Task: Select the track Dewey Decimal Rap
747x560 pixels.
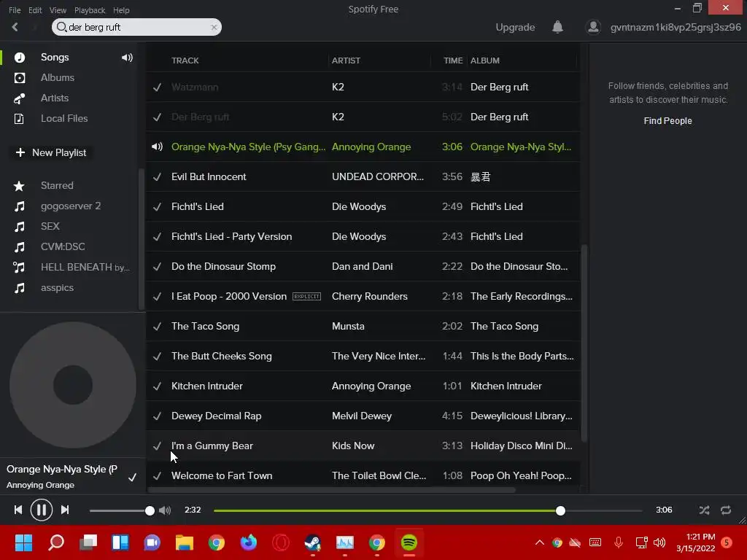Action: (x=216, y=416)
